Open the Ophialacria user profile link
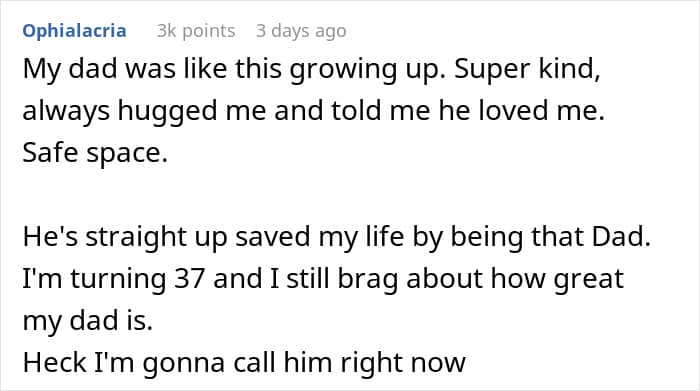Viewport: 700px width, 391px height. 75,31
